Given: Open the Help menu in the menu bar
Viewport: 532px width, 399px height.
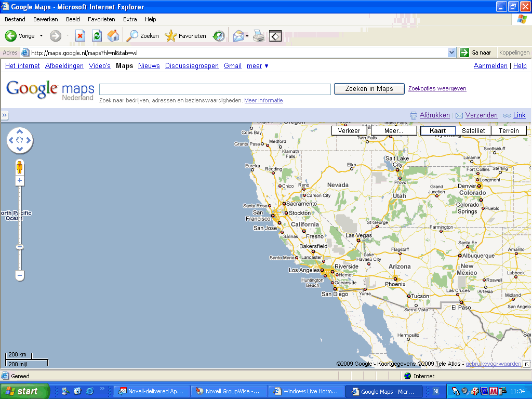Looking at the screenshot, I should coord(150,19).
